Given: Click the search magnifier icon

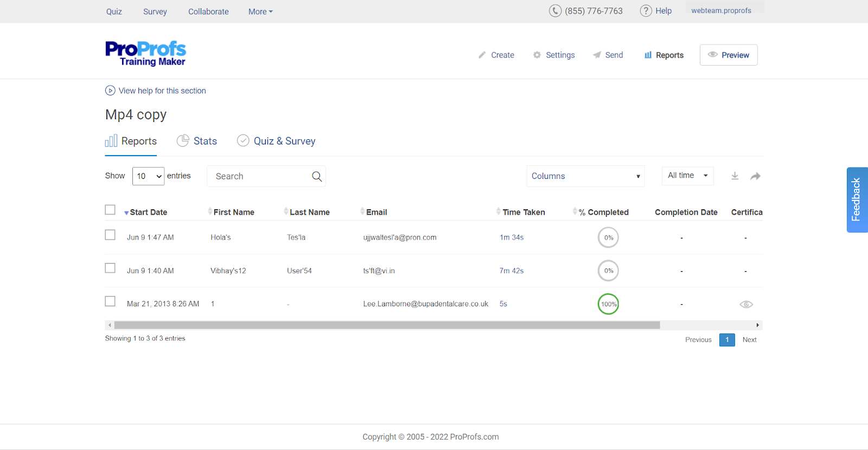Looking at the screenshot, I should pyautogui.click(x=317, y=176).
